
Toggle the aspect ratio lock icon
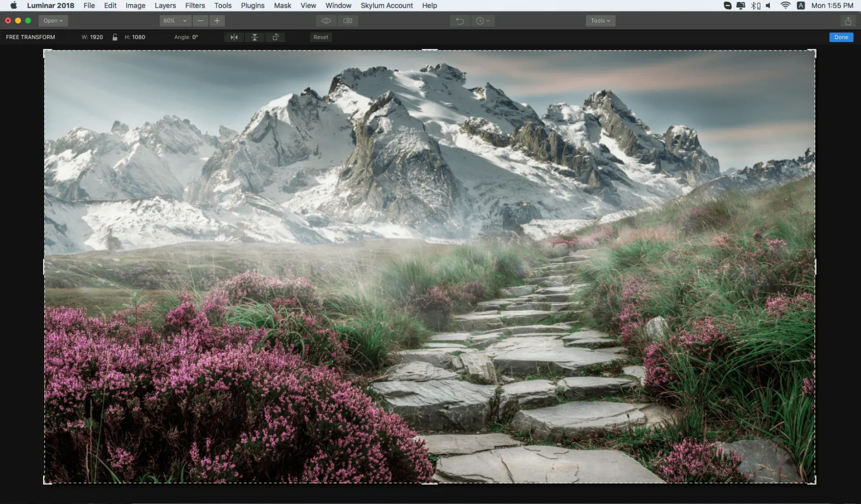pos(115,37)
